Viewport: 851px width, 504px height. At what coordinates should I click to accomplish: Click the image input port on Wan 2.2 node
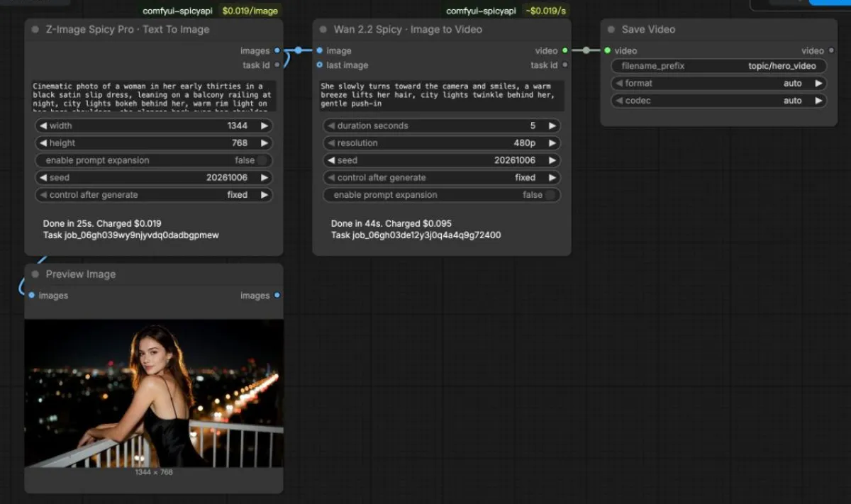coord(320,50)
